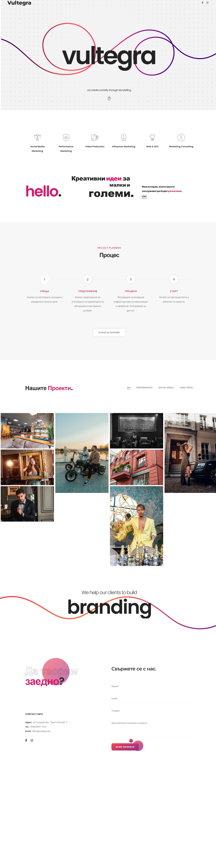Screen dimensions: 216x868
Task: Open Instagram icon in contact info
Action: 32,740
